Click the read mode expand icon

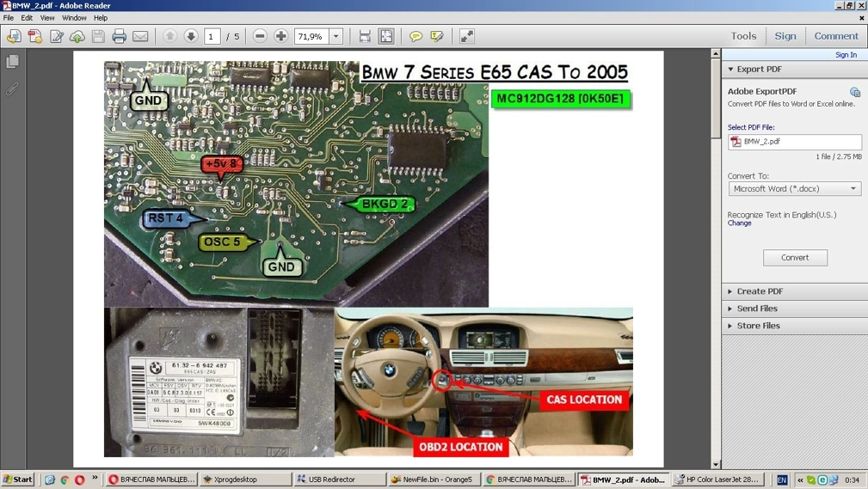(x=467, y=36)
